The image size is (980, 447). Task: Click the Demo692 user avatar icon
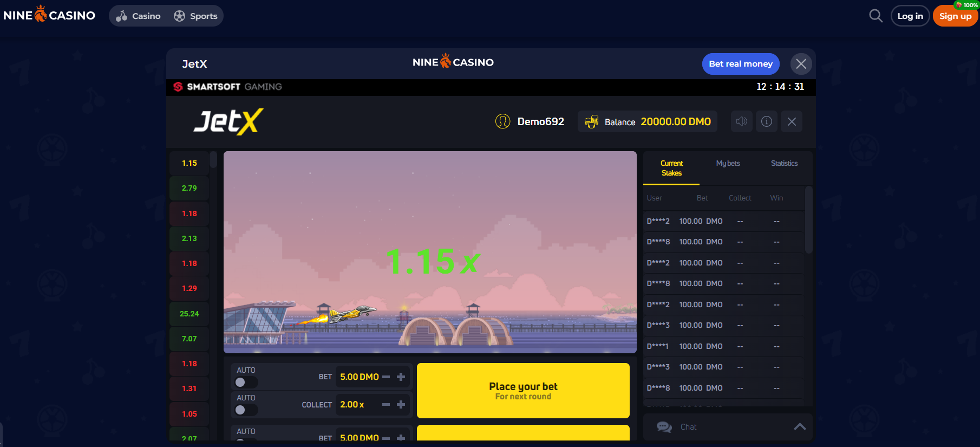point(502,121)
